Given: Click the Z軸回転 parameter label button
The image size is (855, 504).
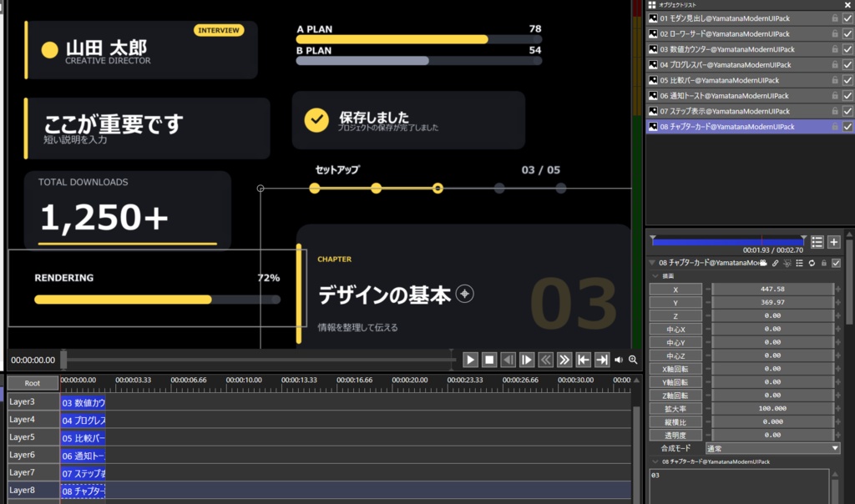Looking at the screenshot, I should (675, 395).
